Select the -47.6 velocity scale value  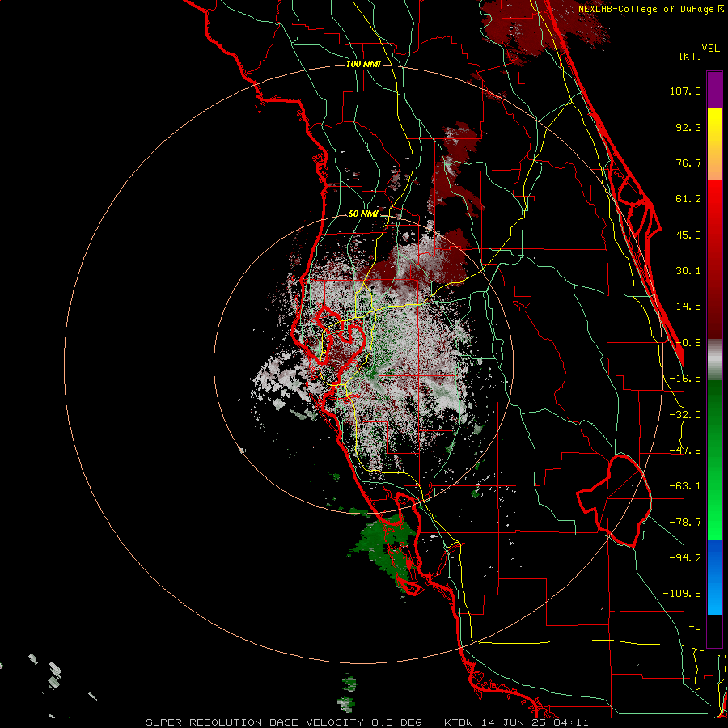coord(685,451)
